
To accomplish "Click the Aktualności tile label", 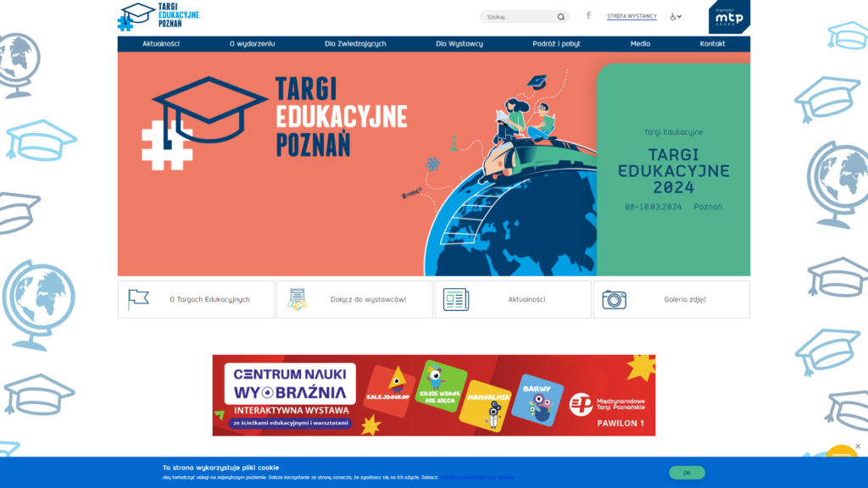I will coord(526,299).
